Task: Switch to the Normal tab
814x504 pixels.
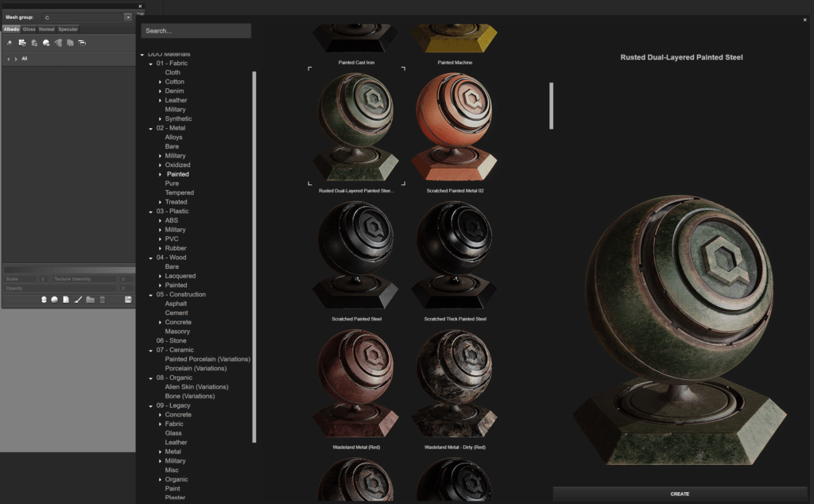Action: 47,29
